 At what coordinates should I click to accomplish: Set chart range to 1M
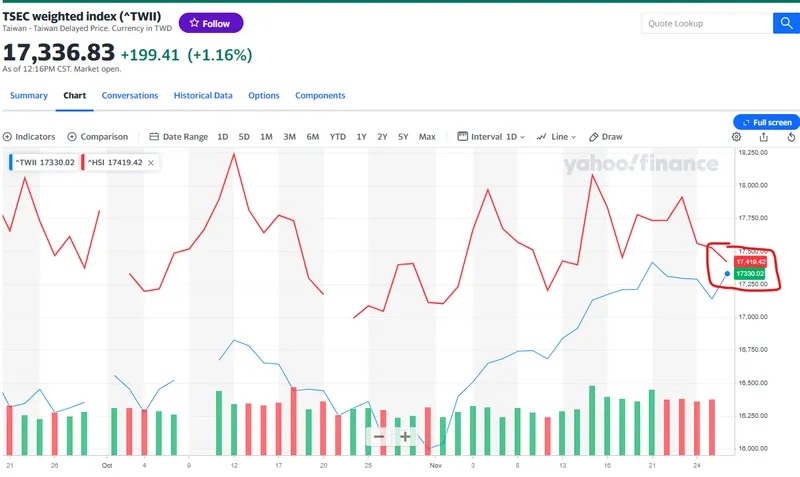tap(266, 137)
